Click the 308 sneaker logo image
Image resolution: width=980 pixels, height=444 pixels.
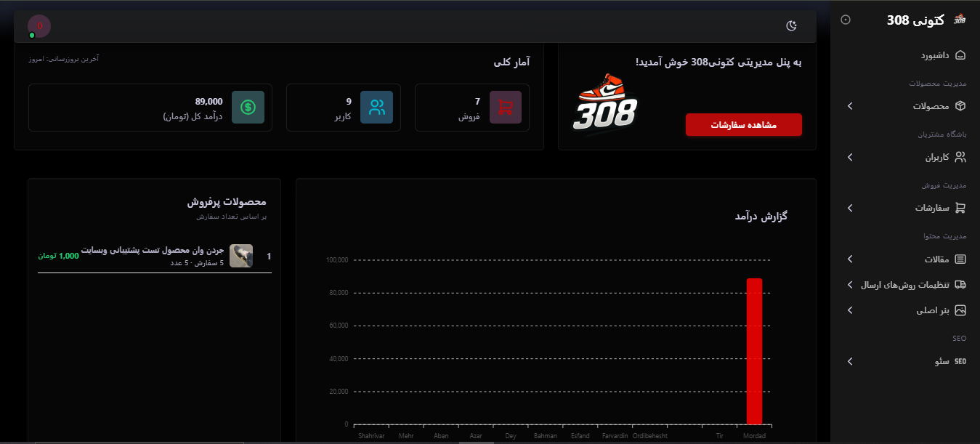605,105
